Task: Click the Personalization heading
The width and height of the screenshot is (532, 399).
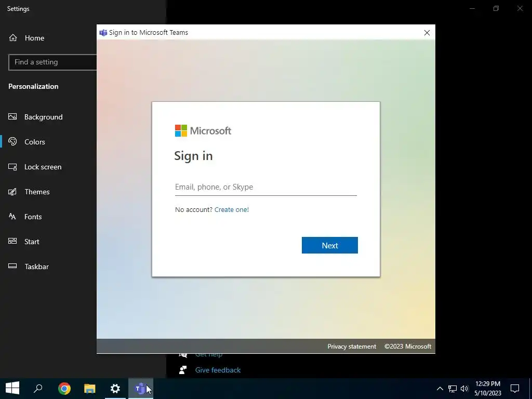Action: click(33, 87)
